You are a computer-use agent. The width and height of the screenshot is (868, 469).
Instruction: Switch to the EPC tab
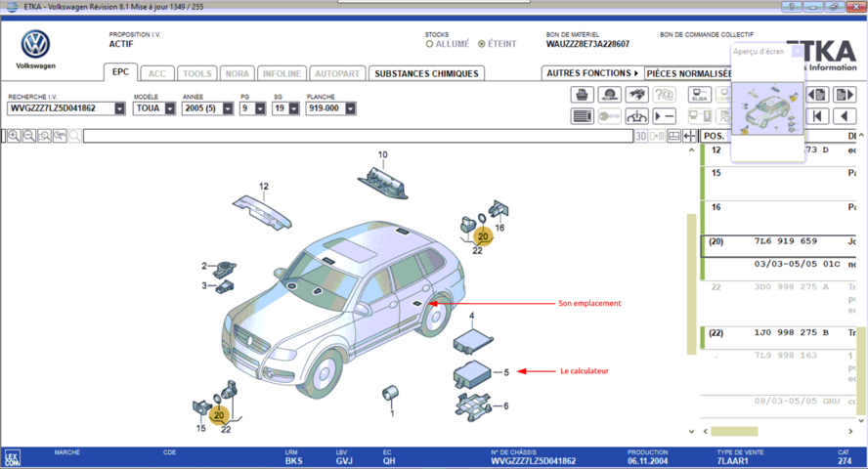click(x=120, y=72)
